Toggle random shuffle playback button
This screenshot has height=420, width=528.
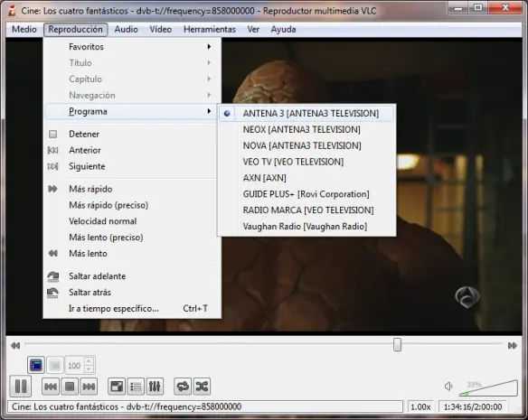click(x=202, y=387)
